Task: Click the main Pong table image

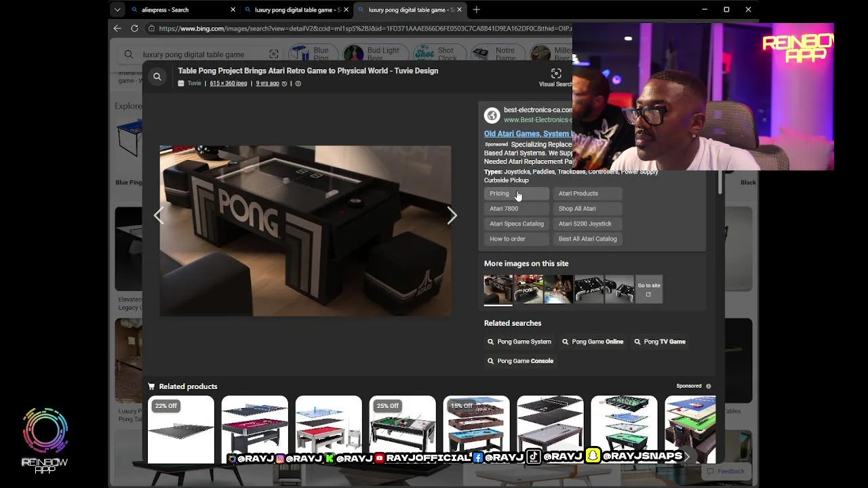Action: [305, 230]
